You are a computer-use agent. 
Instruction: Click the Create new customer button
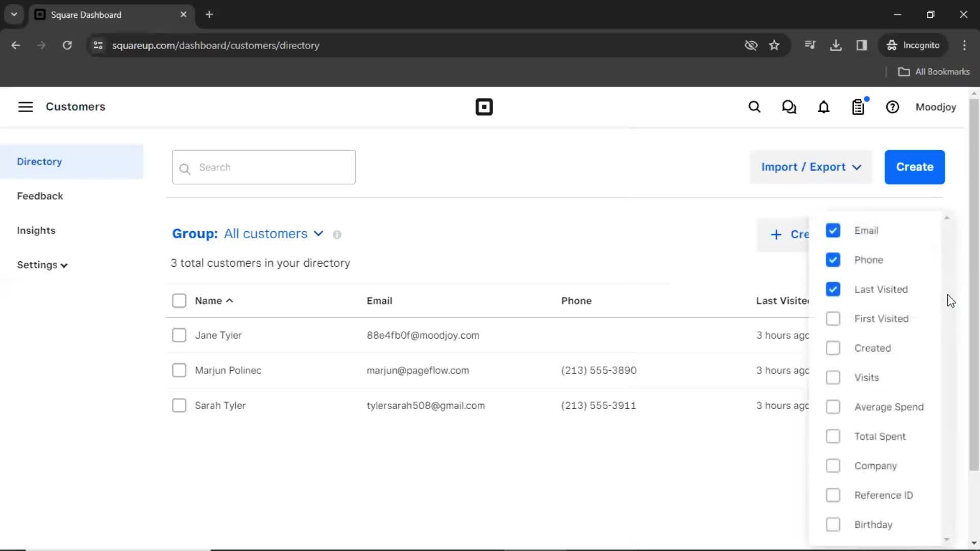point(915,167)
